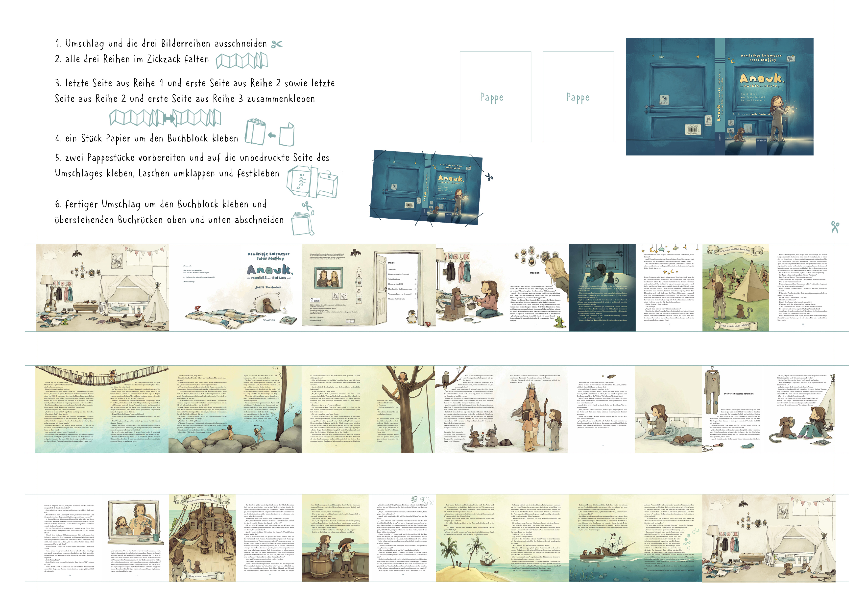This screenshot has height=614, width=868.
Task: Click step 1 text 'Umschlag und die drei Bilderreihen ausschneiden'
Action: click(x=166, y=44)
